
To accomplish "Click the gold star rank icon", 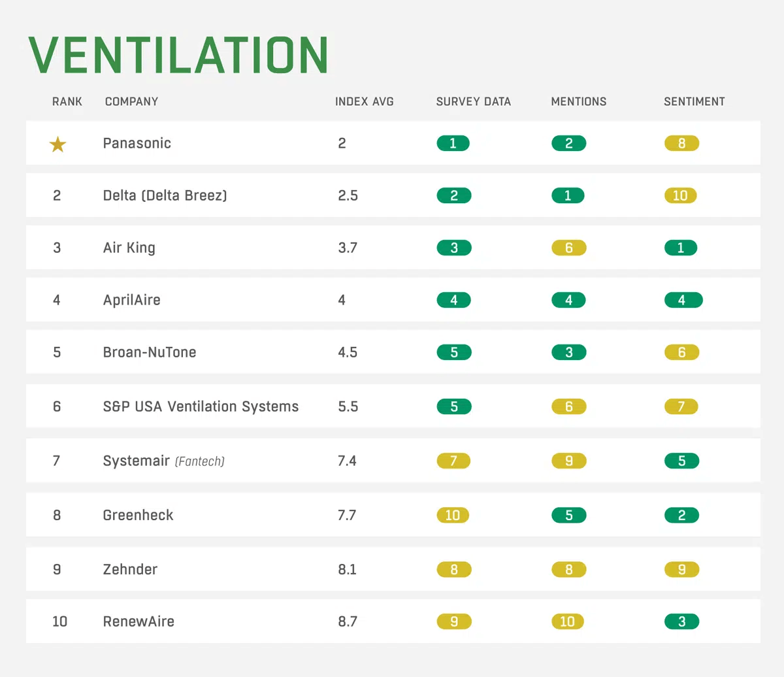I will (57, 144).
